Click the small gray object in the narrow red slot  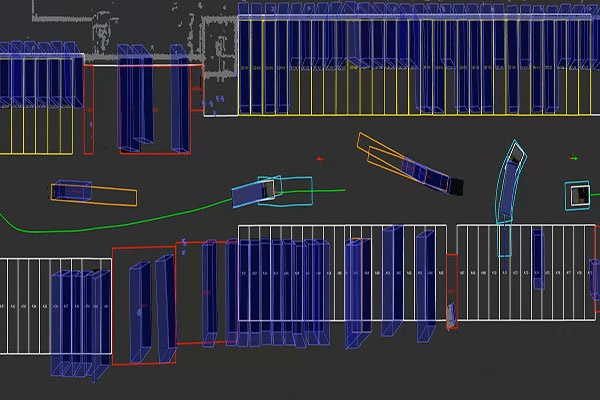pyautogui.click(x=452, y=315)
